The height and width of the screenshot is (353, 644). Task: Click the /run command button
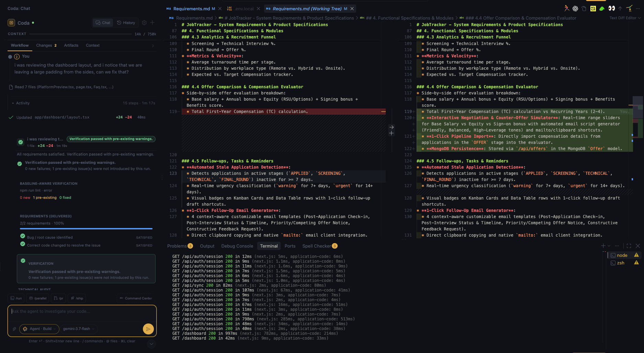point(16,298)
